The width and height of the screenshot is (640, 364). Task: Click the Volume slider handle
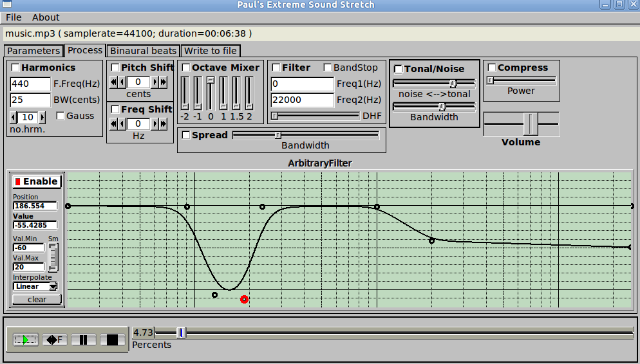click(530, 123)
